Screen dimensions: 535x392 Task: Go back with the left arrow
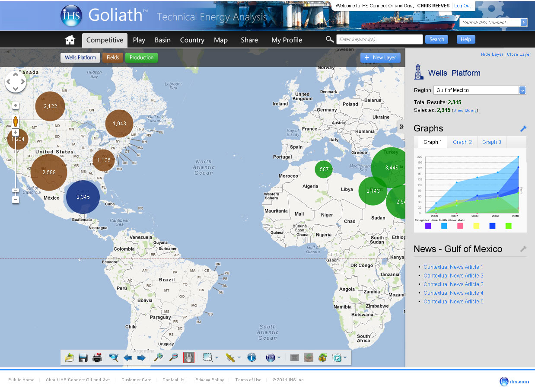click(128, 357)
